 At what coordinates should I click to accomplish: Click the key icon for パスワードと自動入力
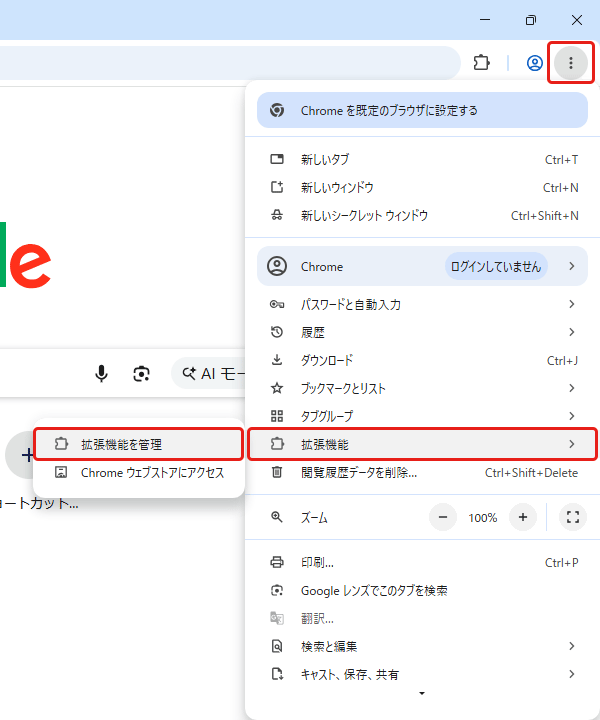pos(277,304)
